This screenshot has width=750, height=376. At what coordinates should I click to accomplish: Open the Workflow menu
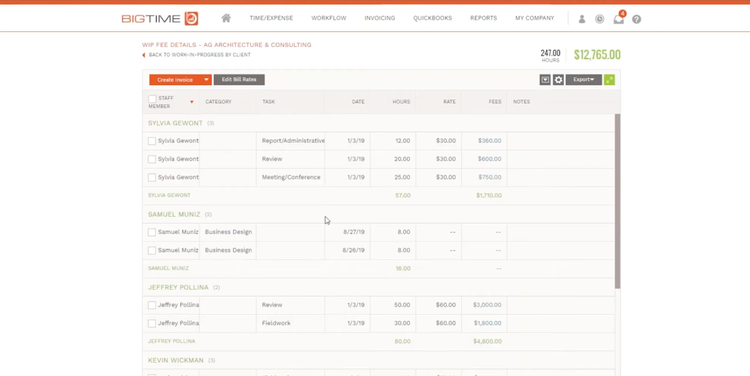(x=329, y=18)
